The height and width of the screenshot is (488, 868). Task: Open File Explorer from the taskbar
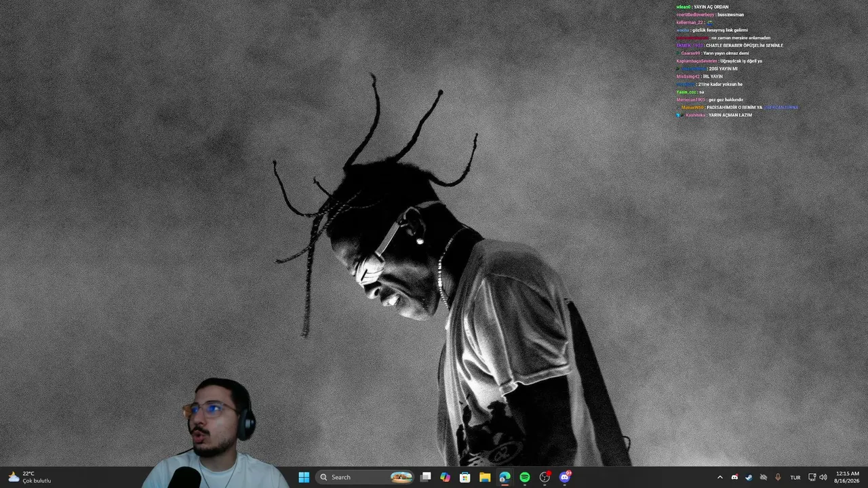pyautogui.click(x=485, y=477)
